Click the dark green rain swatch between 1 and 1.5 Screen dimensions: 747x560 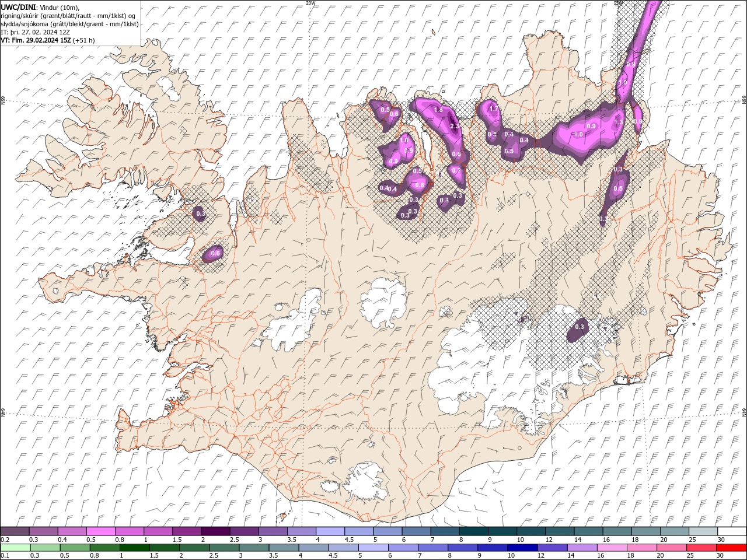tap(135, 548)
